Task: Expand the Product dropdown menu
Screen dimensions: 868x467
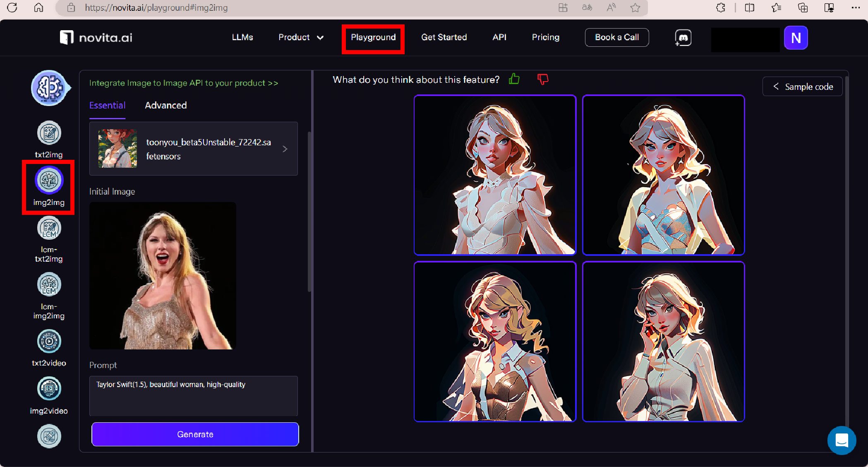Action: [301, 38]
